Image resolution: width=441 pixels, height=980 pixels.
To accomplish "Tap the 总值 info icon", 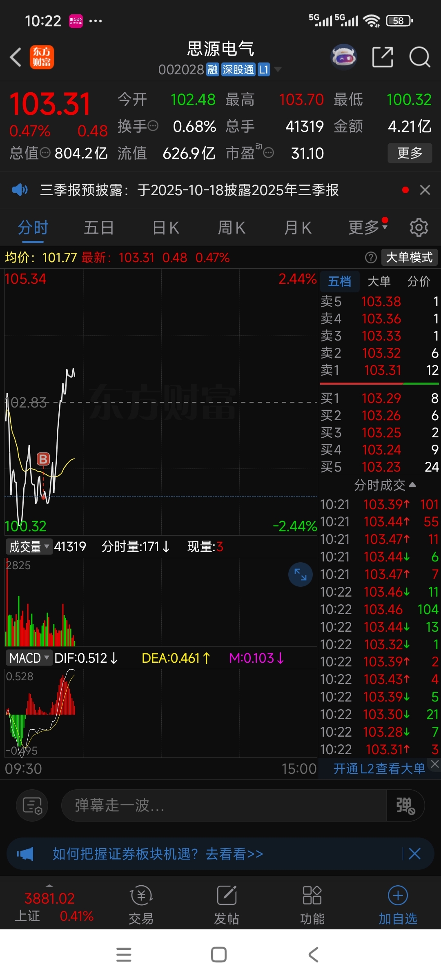I will [x=45, y=153].
